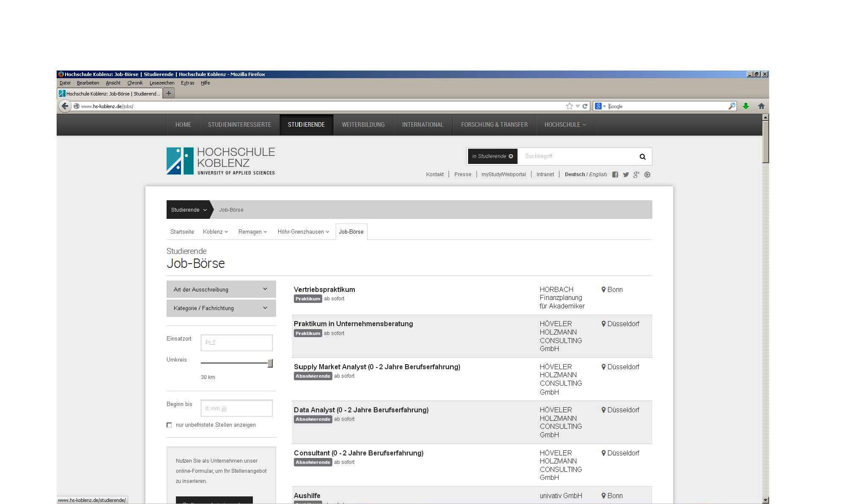The image size is (841, 504).
Task: Open the Lesezeichen menu
Action: click(162, 83)
